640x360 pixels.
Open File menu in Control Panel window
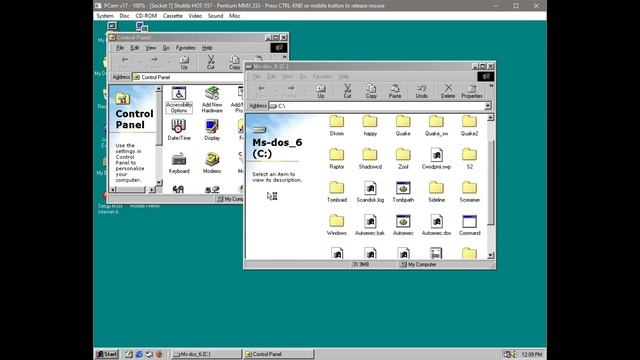120,48
